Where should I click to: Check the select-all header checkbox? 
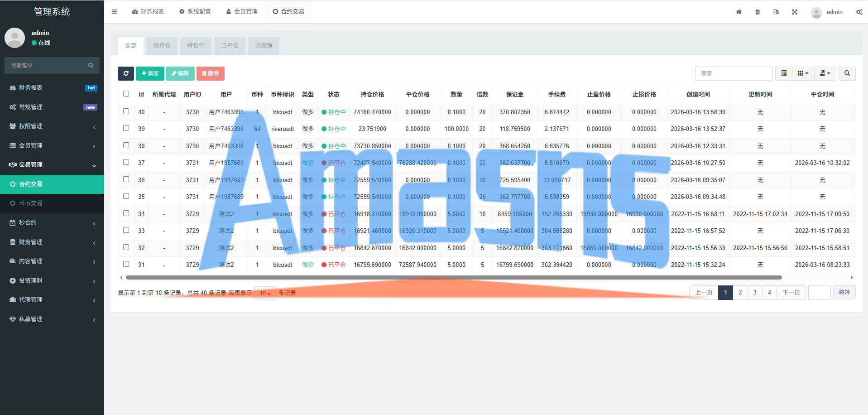pyautogui.click(x=126, y=94)
